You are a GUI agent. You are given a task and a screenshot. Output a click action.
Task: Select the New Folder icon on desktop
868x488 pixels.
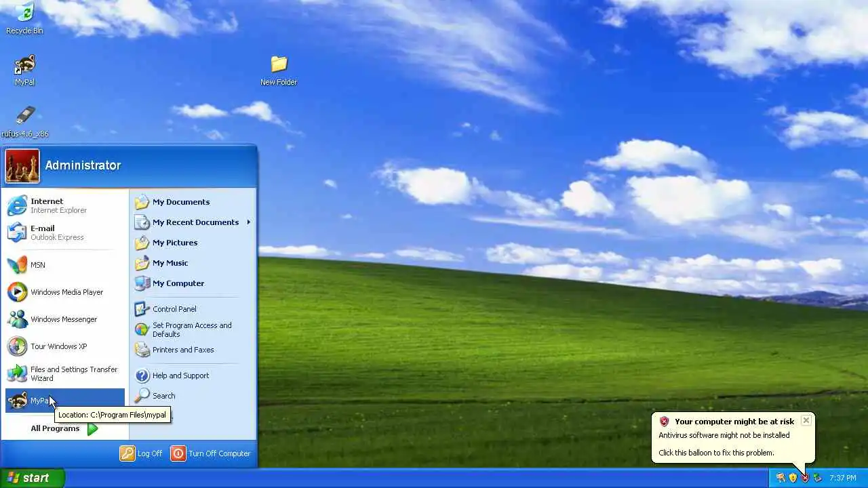[x=279, y=70]
